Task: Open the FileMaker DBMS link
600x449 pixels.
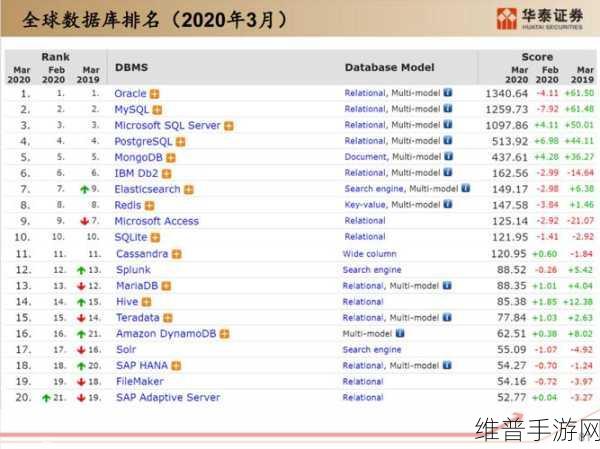Action: (x=140, y=381)
